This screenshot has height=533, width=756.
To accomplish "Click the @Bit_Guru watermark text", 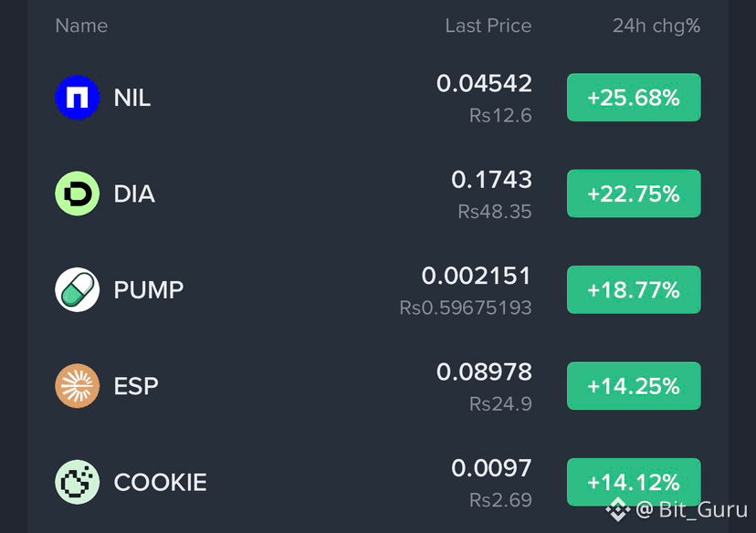I will [x=691, y=509].
